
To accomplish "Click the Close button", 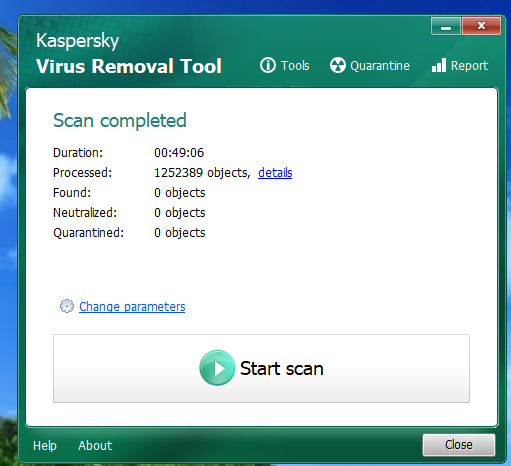I will (x=459, y=445).
